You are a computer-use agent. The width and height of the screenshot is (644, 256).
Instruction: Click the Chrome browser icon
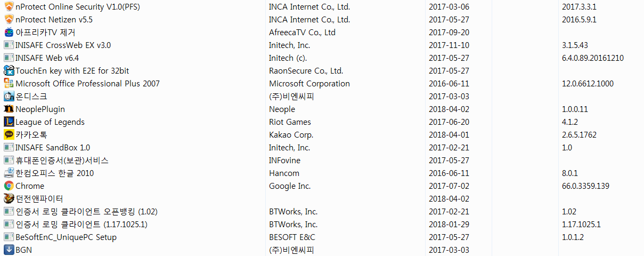[x=9, y=186]
